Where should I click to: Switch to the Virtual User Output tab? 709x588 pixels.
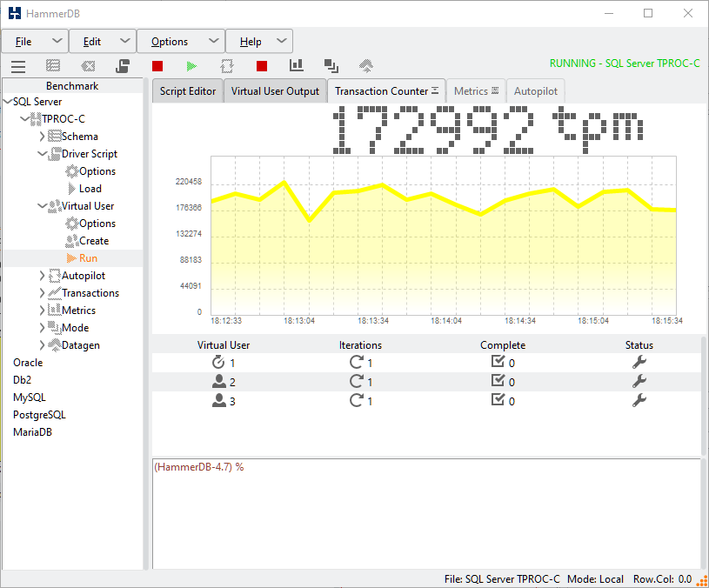(275, 90)
